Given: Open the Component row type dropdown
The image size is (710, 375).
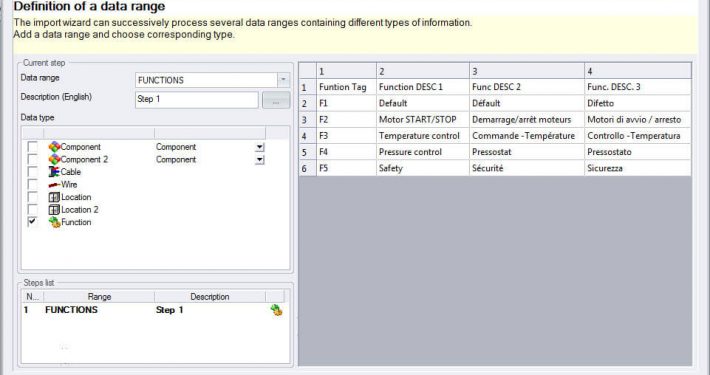Looking at the screenshot, I should point(259,147).
